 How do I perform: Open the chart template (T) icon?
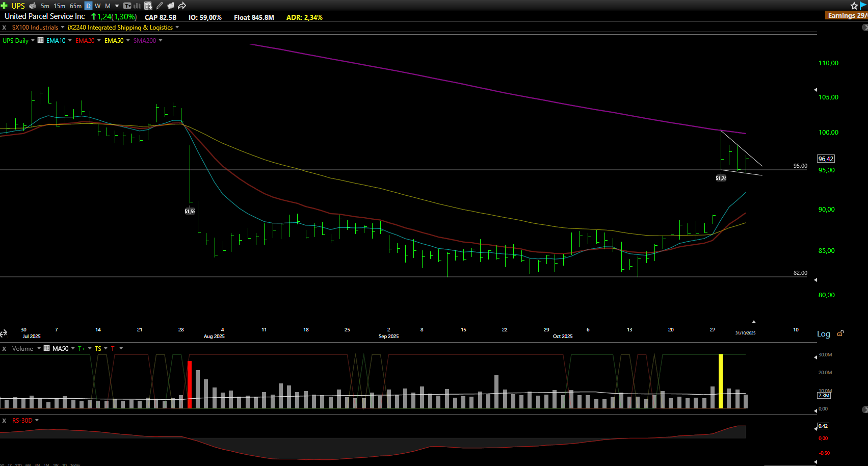[127, 6]
